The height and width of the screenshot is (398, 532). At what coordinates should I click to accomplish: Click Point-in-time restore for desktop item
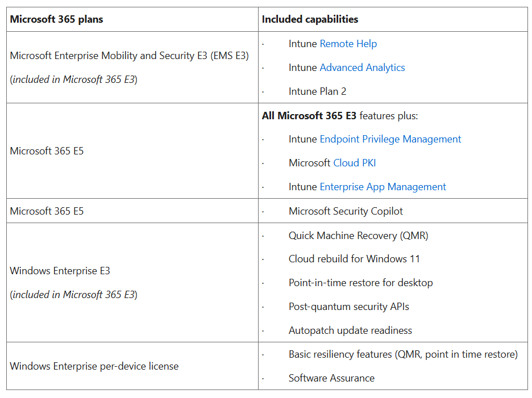tap(360, 283)
